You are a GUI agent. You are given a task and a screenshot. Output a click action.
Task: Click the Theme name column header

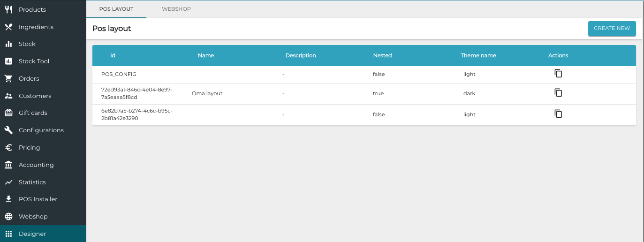click(478, 55)
